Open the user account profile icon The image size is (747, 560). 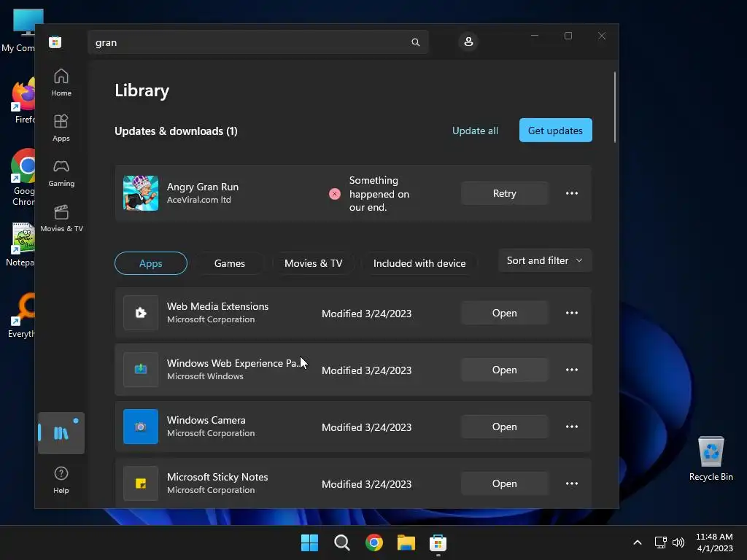click(x=468, y=42)
